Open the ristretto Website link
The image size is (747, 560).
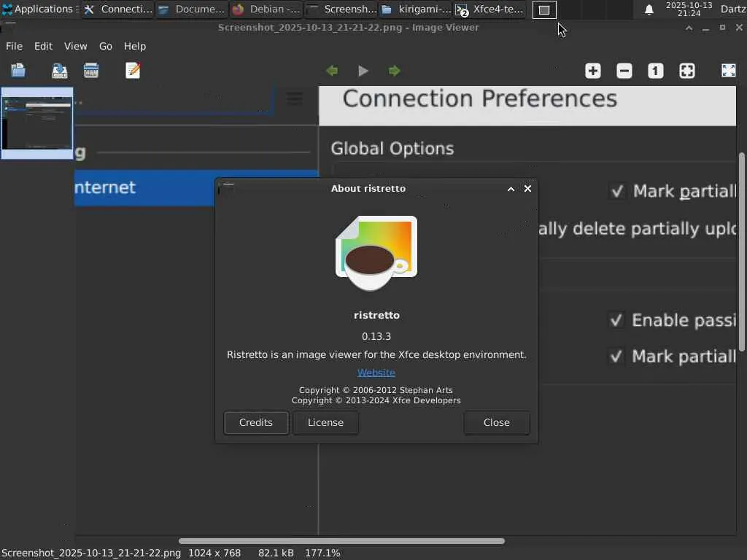point(376,373)
